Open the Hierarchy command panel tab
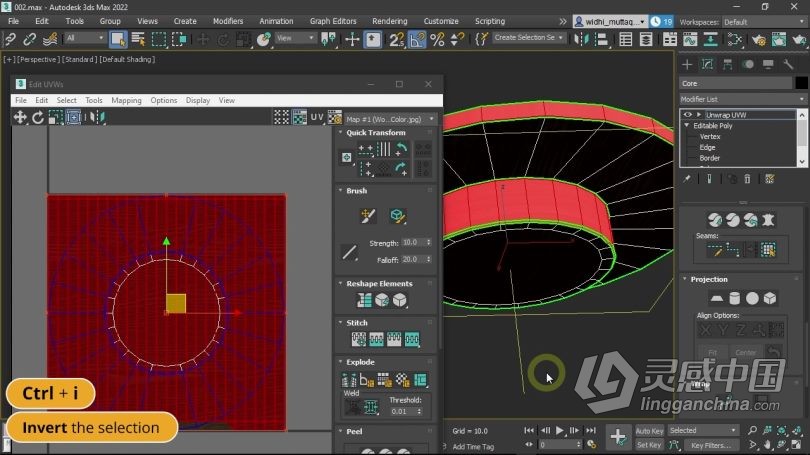Viewport: 810px width, 455px height. [x=727, y=64]
